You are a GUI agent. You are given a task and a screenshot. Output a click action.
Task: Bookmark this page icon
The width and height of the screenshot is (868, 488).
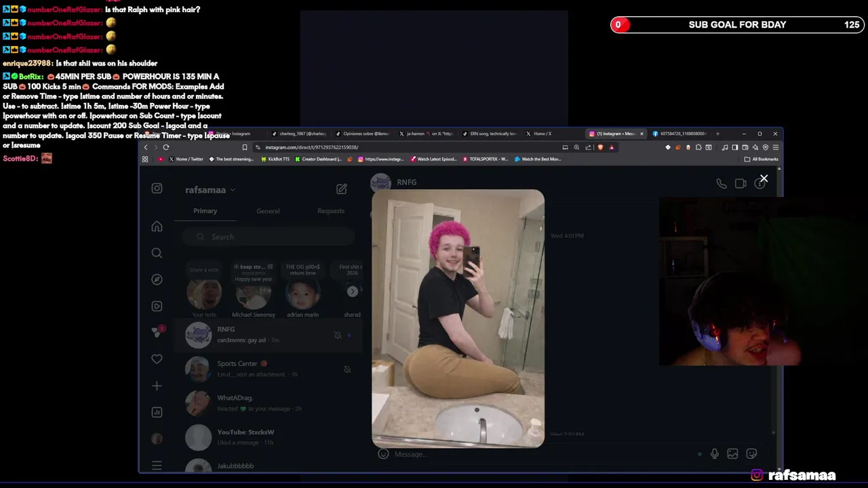tap(245, 147)
